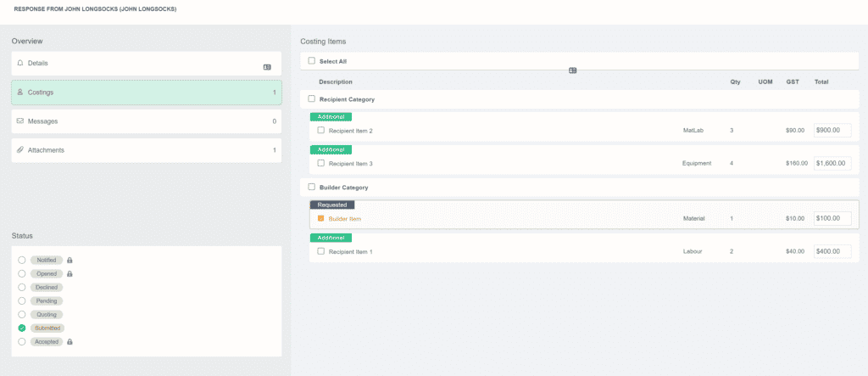
Task: Check the Recipient Category checkbox
Action: pos(312,99)
